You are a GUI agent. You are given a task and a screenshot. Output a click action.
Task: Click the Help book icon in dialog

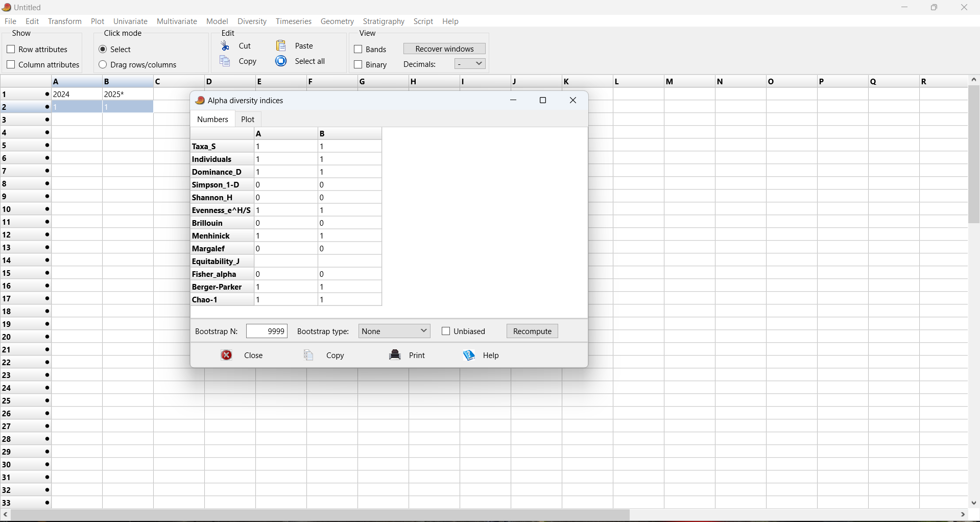469,355
